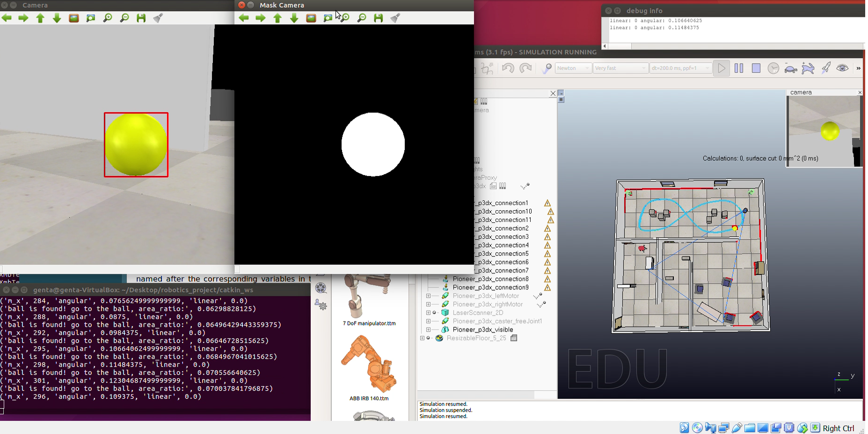This screenshot has height=434, width=868.
Task: Click the up arrow in Camera window toolbar
Action: pos(40,18)
